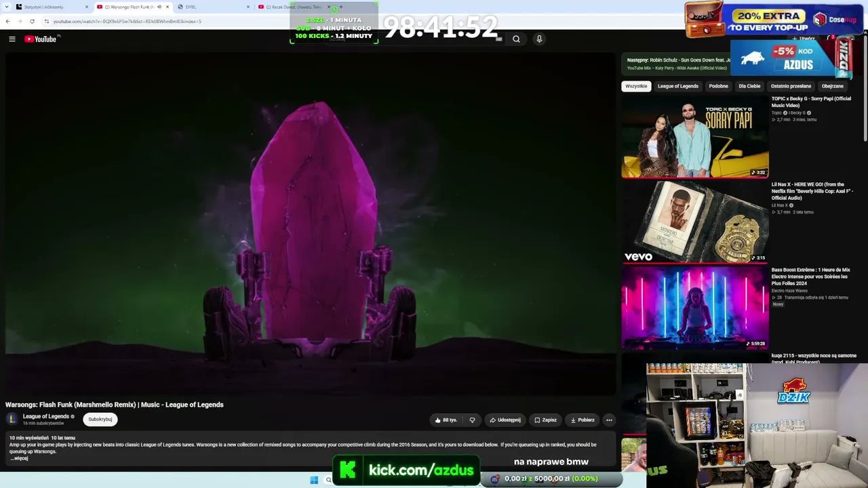Open site information icon in address bar
This screenshot has width=868, height=488.
46,21
